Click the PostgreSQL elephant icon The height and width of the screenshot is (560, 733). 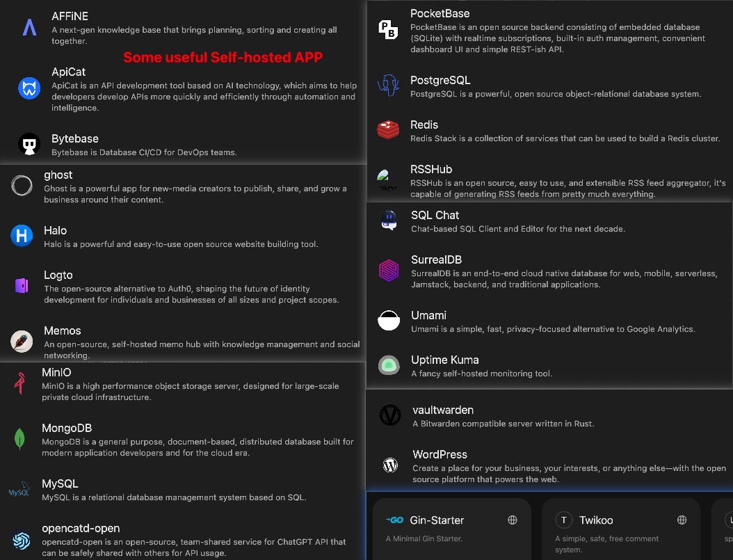388,85
